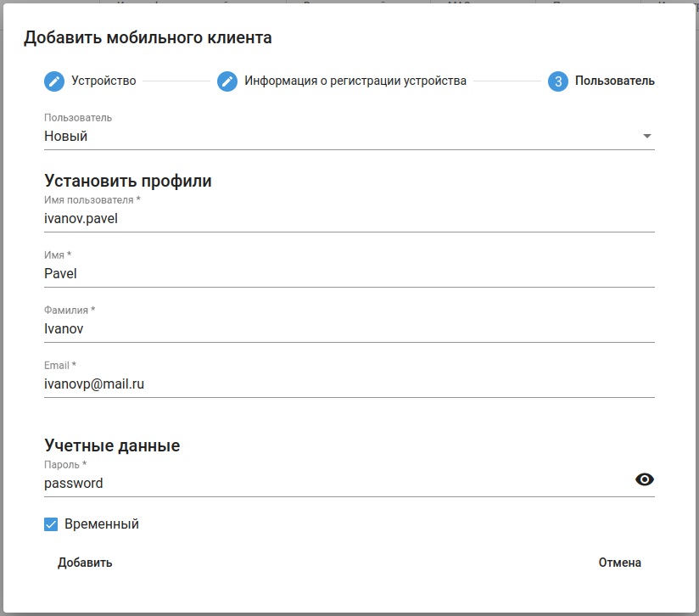The image size is (699, 616).
Task: Uncheck the Временный checkbox
Action: (x=51, y=524)
